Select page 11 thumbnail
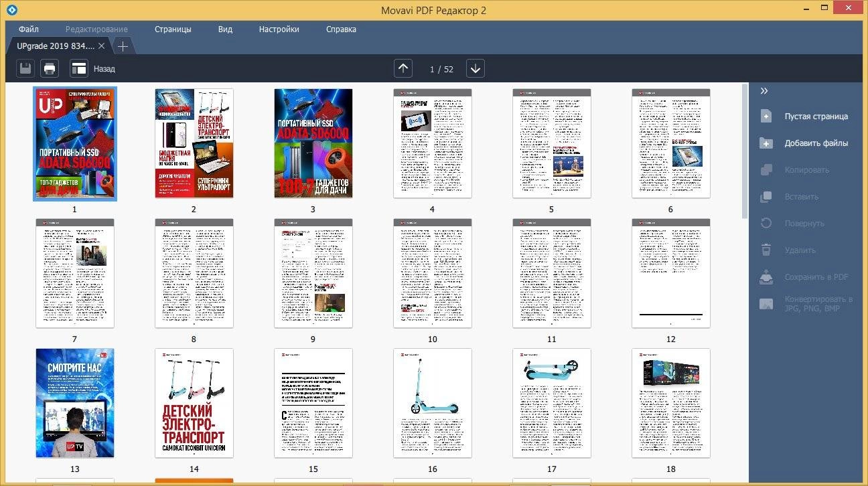 [x=551, y=273]
